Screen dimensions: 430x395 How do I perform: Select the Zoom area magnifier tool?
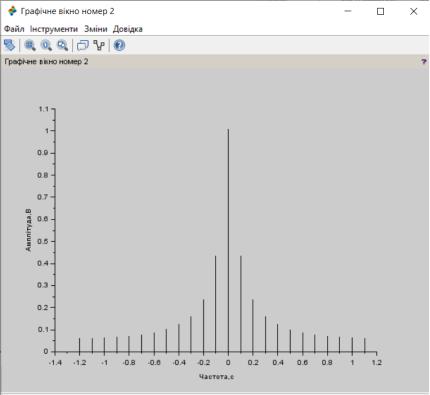30,45
